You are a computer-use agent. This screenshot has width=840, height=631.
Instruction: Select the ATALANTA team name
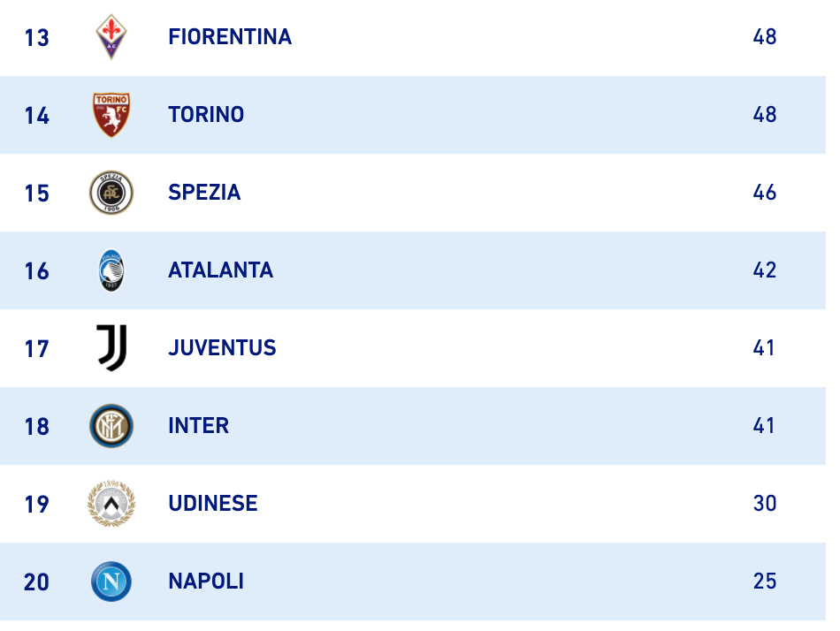pyautogui.click(x=221, y=270)
